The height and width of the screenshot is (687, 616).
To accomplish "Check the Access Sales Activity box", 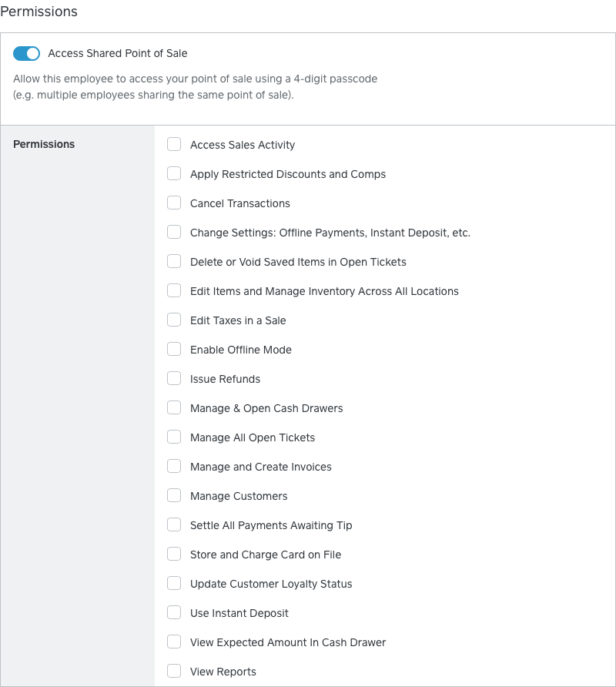I will [x=174, y=144].
